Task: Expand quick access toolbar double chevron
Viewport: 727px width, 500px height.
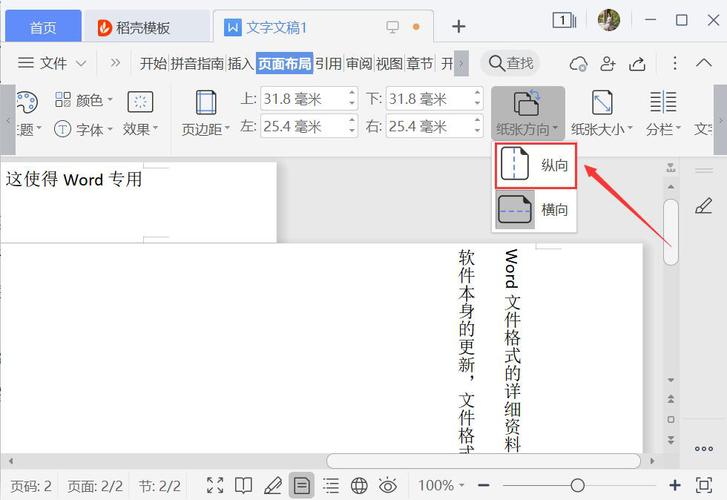Action: 115,62
